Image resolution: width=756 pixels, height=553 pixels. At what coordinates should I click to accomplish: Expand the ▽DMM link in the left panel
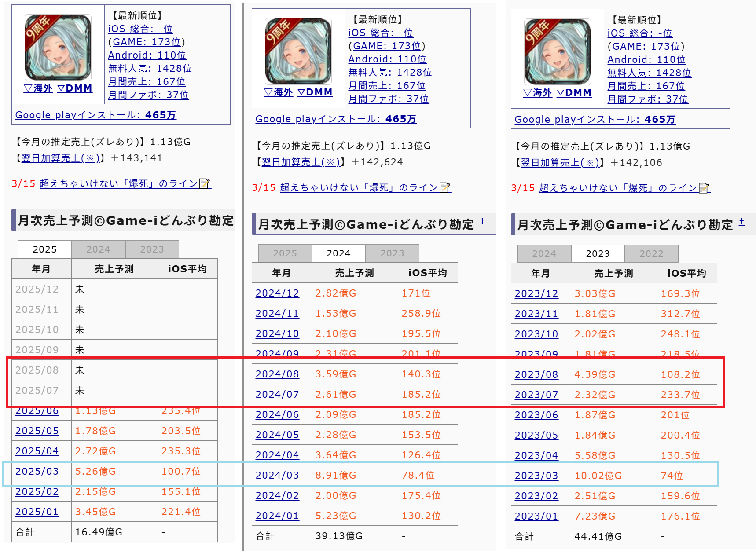tap(75, 88)
